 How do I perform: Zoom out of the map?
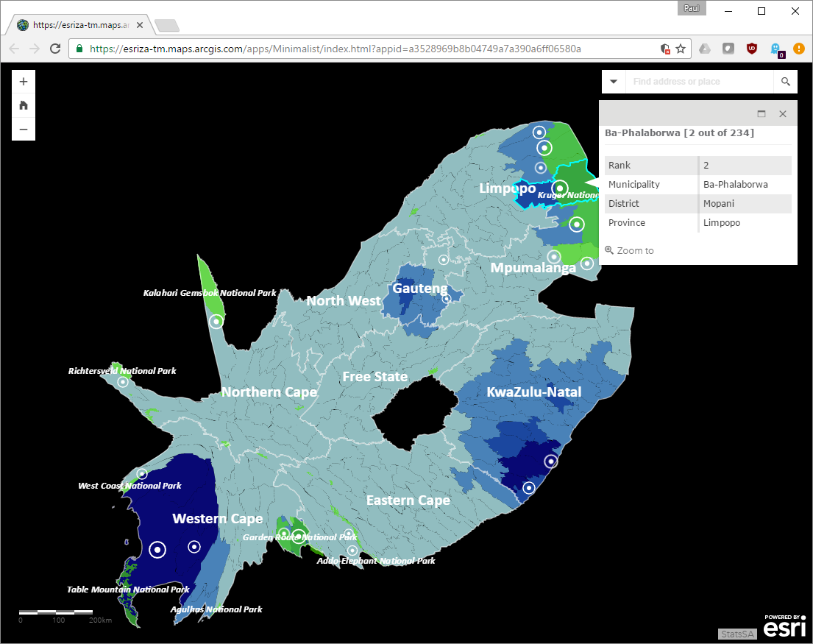[24, 129]
